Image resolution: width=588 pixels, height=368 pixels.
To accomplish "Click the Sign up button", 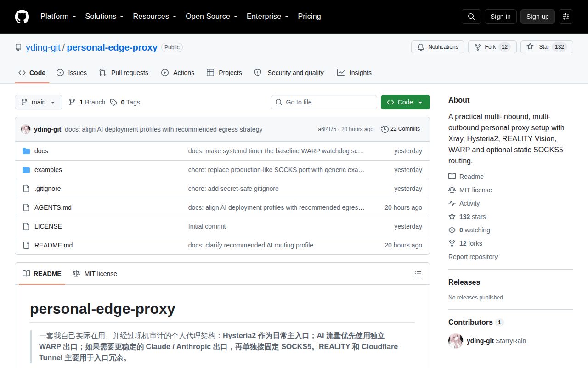I will click(x=537, y=17).
